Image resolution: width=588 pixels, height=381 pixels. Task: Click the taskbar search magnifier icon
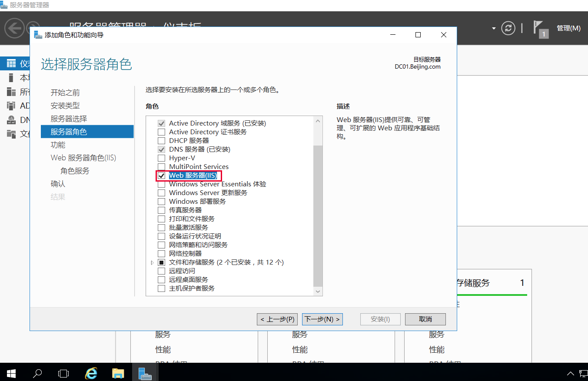(x=38, y=373)
